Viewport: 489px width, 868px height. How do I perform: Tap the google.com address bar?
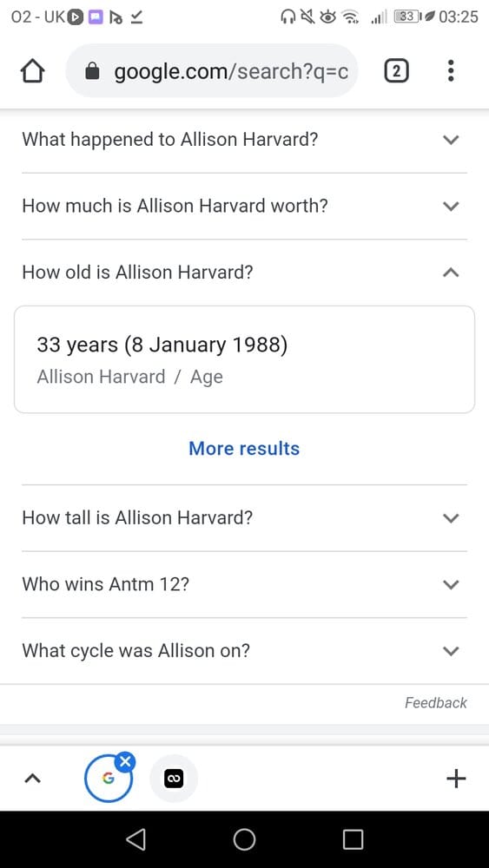[x=212, y=71]
